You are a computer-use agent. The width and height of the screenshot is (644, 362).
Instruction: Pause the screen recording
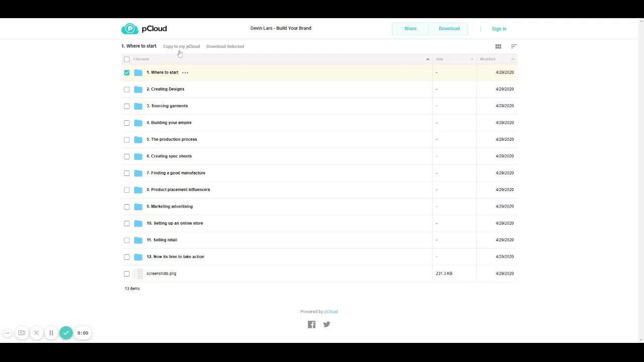click(51, 333)
